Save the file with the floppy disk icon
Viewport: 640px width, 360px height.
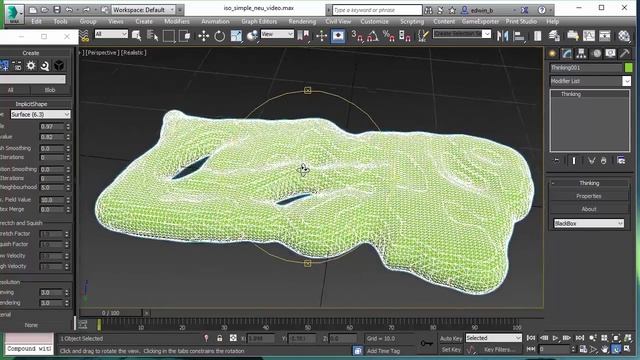[57, 10]
